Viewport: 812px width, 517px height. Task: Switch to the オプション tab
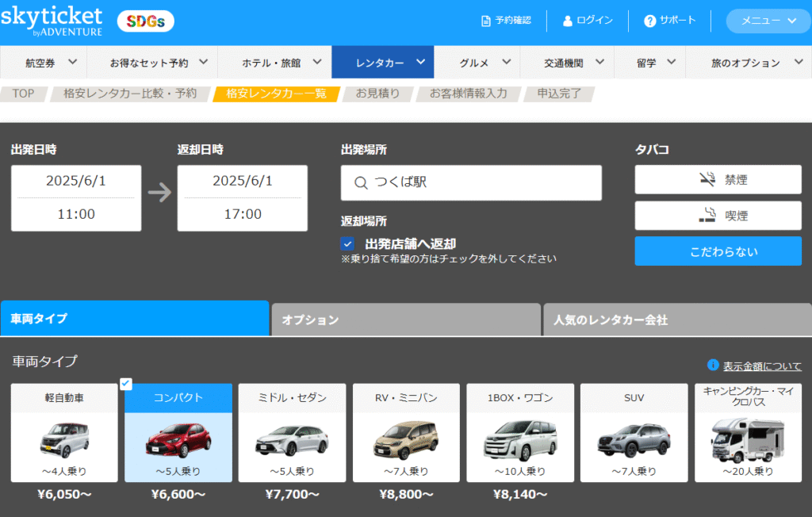point(405,320)
